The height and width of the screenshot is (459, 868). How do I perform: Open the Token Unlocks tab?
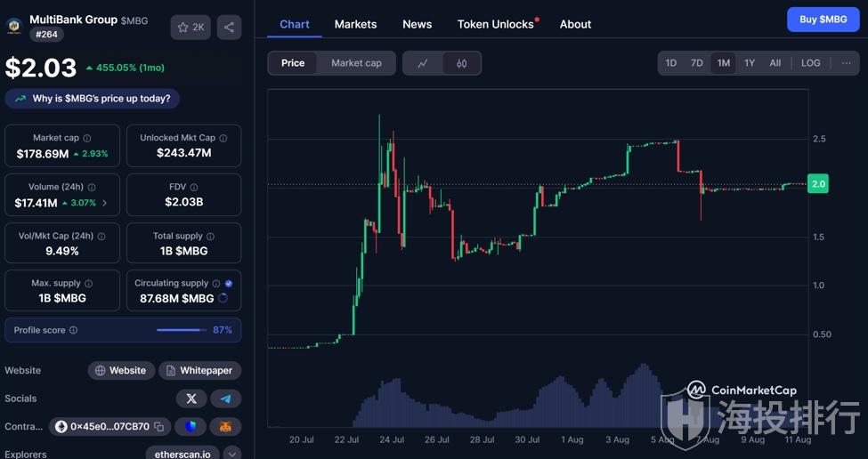[x=496, y=24]
